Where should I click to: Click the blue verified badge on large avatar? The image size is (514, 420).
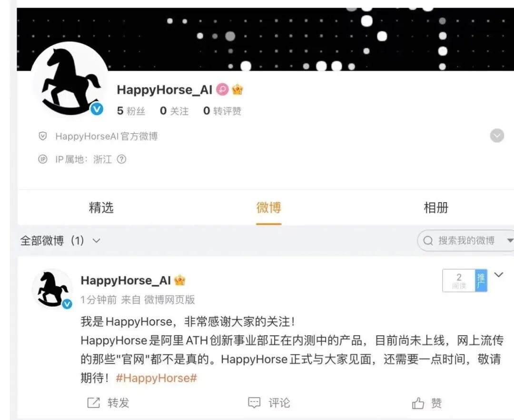pos(97,108)
